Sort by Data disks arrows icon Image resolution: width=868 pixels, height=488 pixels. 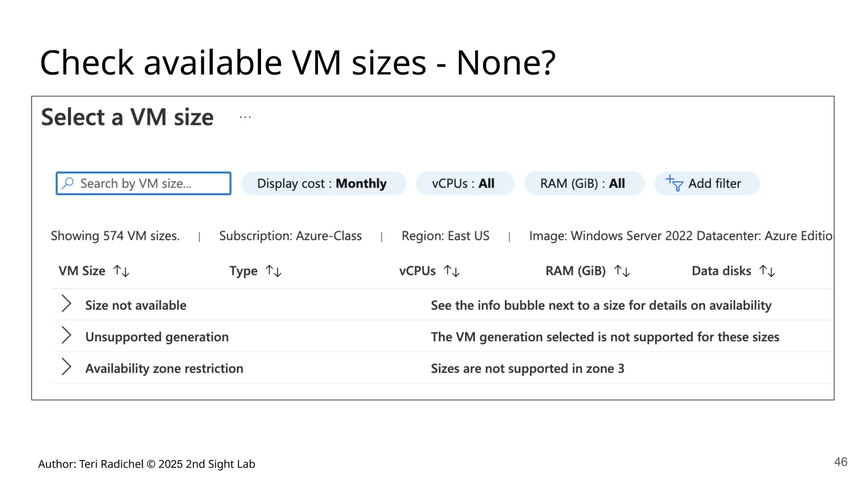pyautogui.click(x=767, y=271)
